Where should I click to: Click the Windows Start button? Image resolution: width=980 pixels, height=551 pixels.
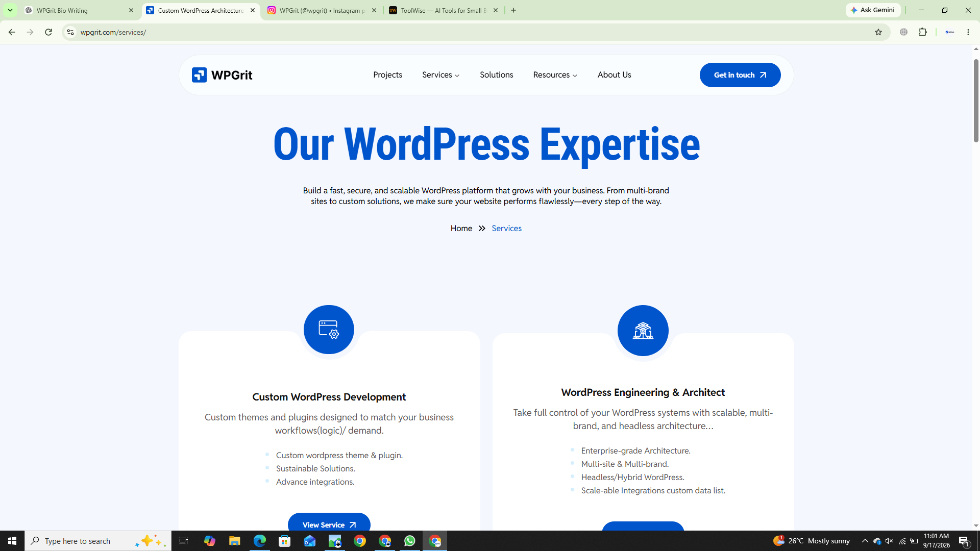12,541
